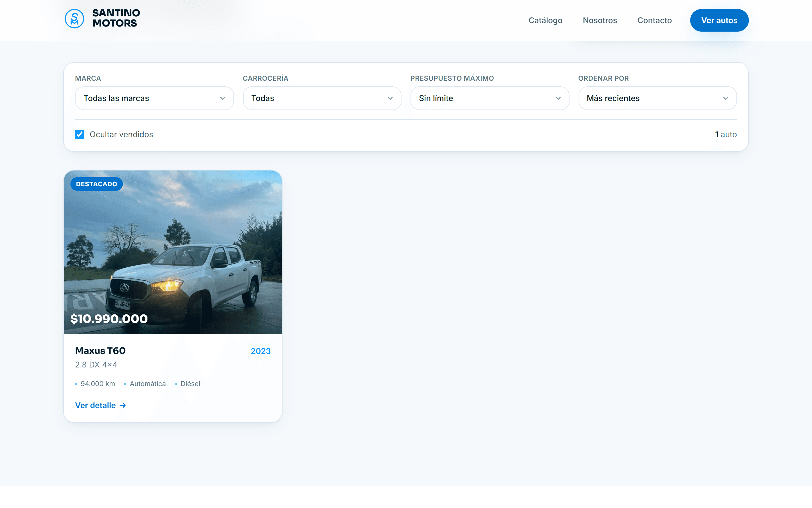Select the Maxus T60 title

pos(100,351)
